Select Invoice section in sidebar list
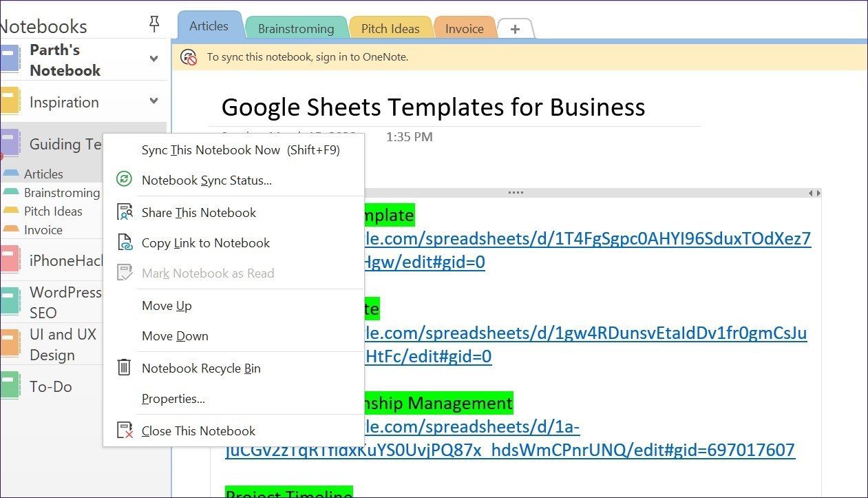 click(x=43, y=230)
